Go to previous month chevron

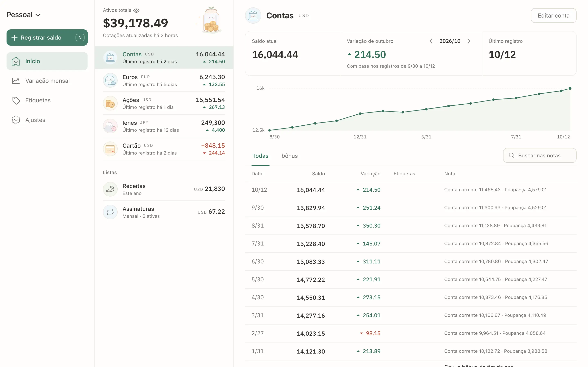click(431, 41)
